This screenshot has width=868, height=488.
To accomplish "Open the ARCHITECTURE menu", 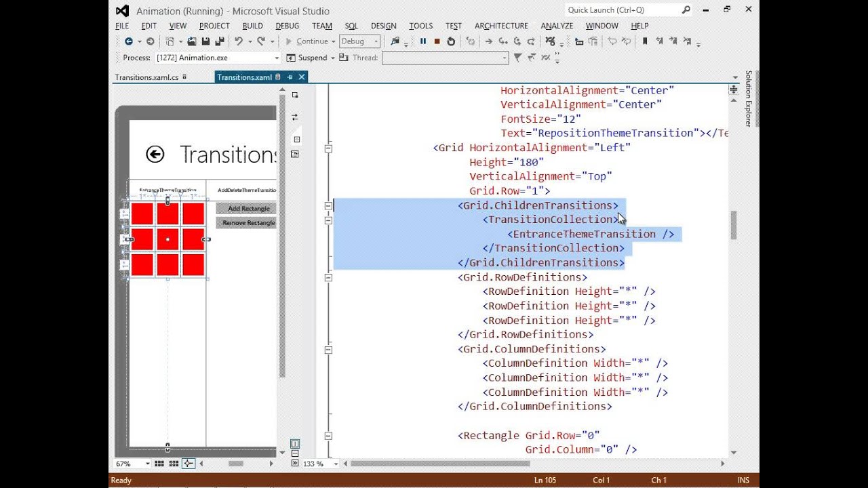I will click(x=501, y=26).
